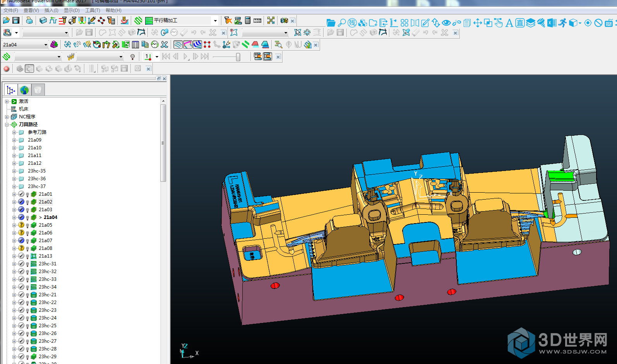Screen dimensions: 617x364
Task: Open the toolpath strategies icon
Action: (x=138, y=21)
